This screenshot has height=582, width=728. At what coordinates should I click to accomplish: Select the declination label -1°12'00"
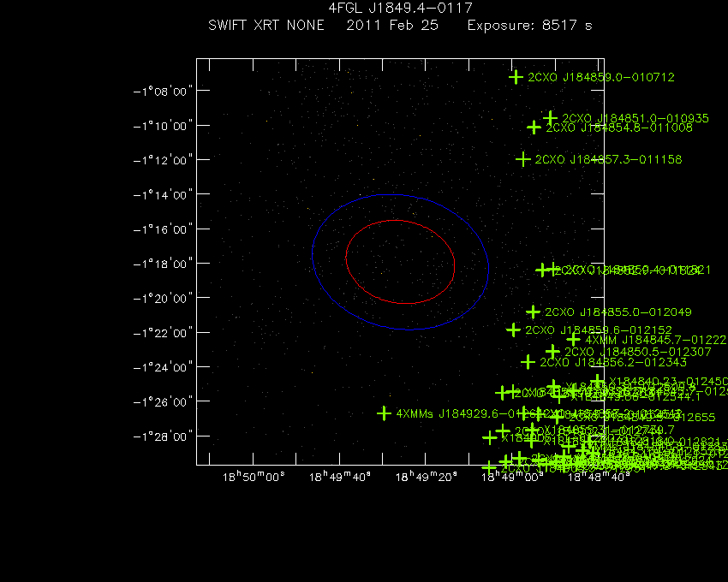[163, 160]
